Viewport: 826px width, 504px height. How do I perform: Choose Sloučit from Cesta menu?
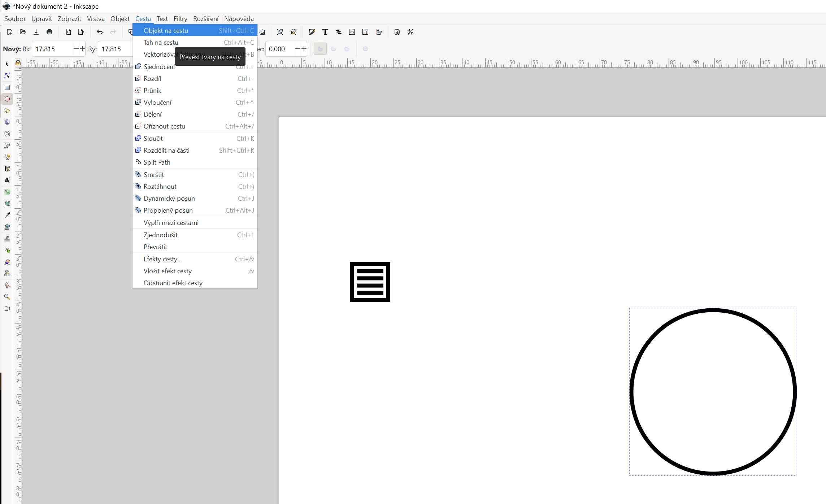[x=153, y=139]
